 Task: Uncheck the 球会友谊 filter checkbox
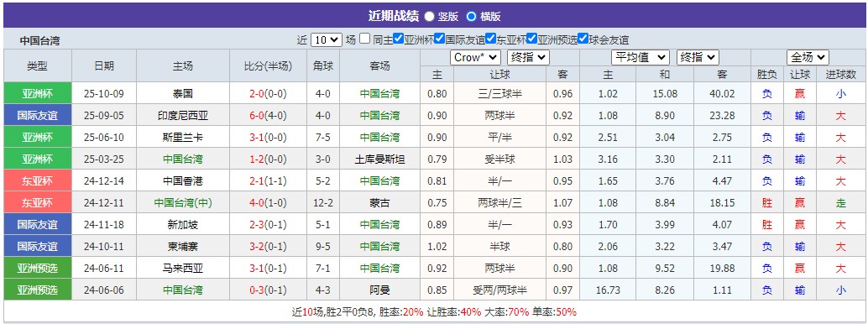coord(583,39)
